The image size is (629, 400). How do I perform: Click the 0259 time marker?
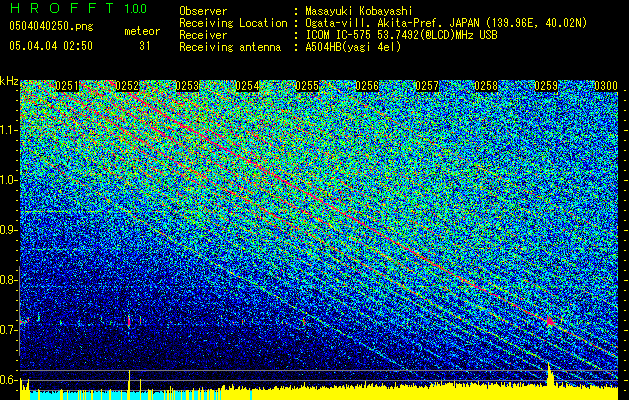pos(546,86)
